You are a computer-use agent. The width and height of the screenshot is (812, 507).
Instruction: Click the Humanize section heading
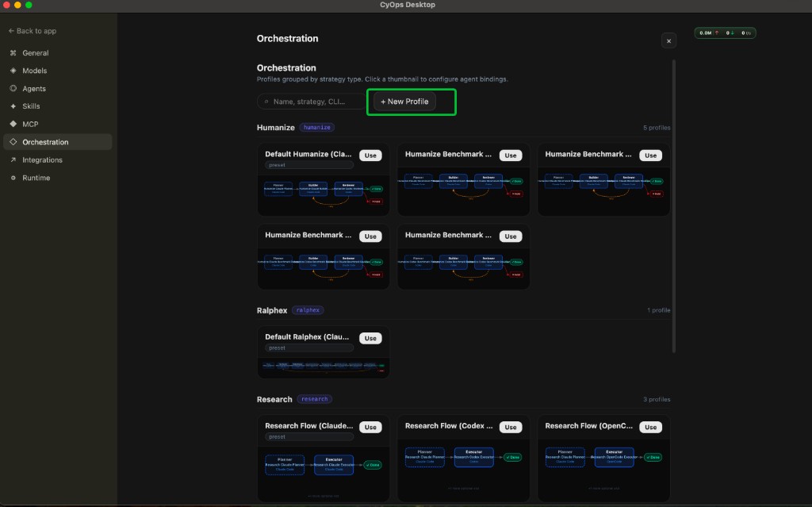pos(275,128)
